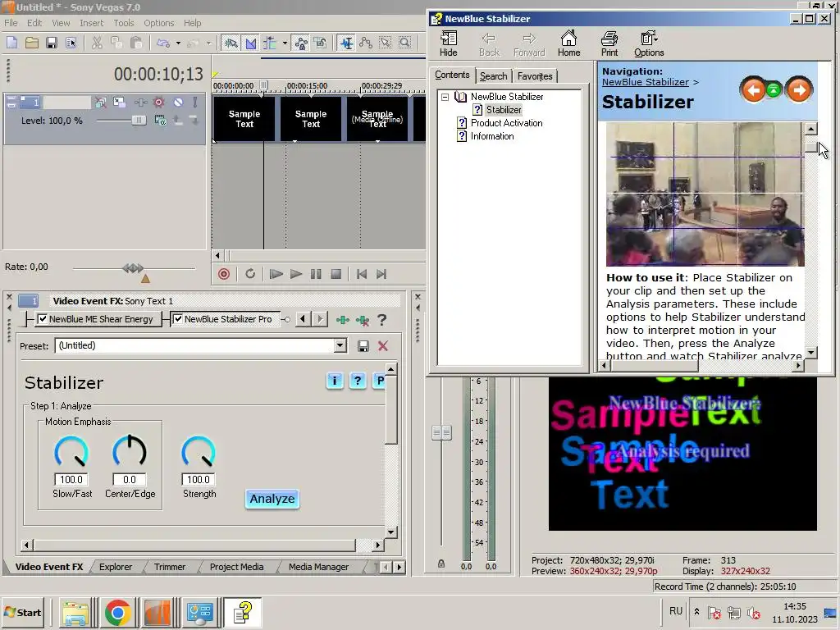Click the Properties toolbar icon next to Save

[x=71, y=43]
